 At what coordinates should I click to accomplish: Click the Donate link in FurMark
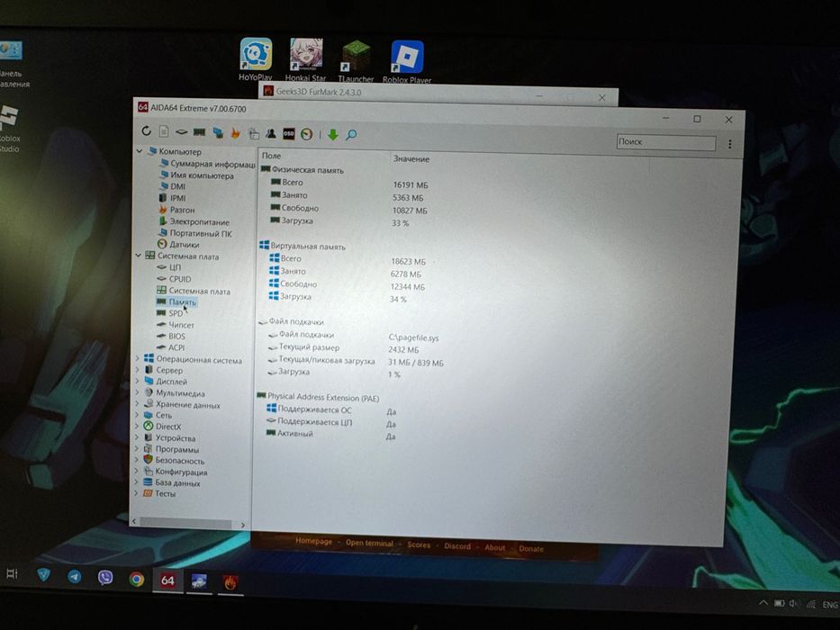(x=531, y=549)
